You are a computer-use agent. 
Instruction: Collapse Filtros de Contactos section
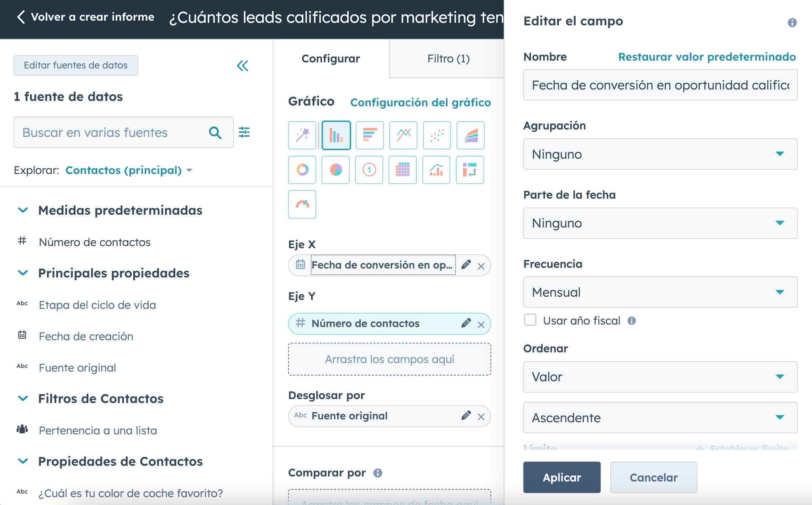(x=23, y=398)
